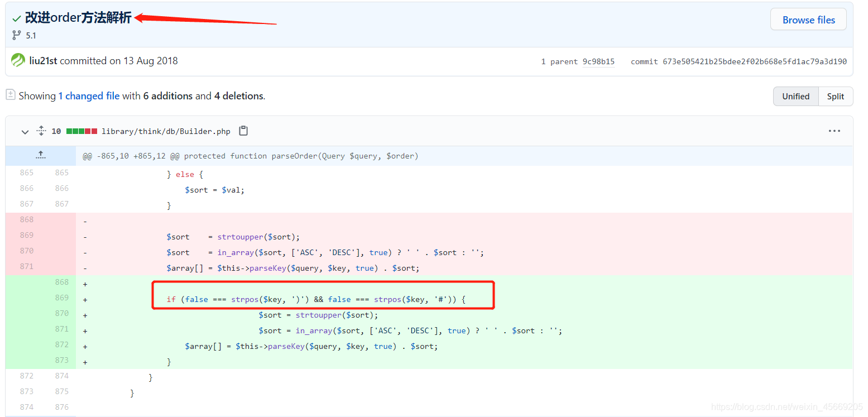The height and width of the screenshot is (417, 868).
Task: Click the branch icon beside 5.1
Action: (x=16, y=35)
